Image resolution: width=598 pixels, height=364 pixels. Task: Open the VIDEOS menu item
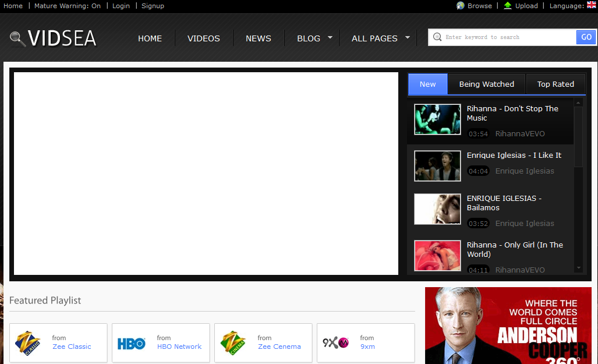pos(204,38)
